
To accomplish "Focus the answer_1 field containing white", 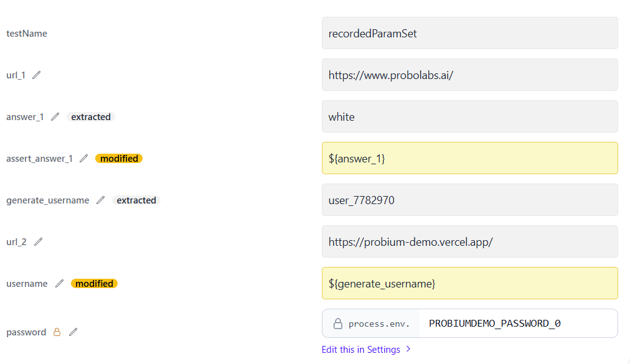I will [x=469, y=117].
